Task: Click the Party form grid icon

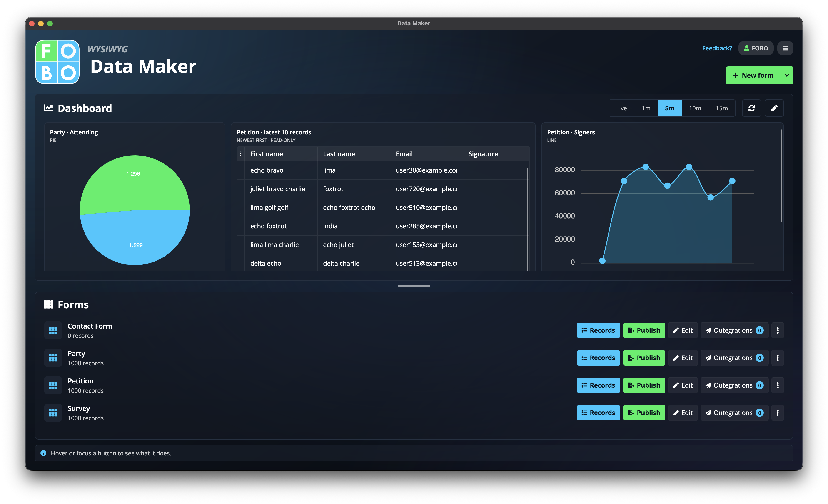Action: point(53,358)
